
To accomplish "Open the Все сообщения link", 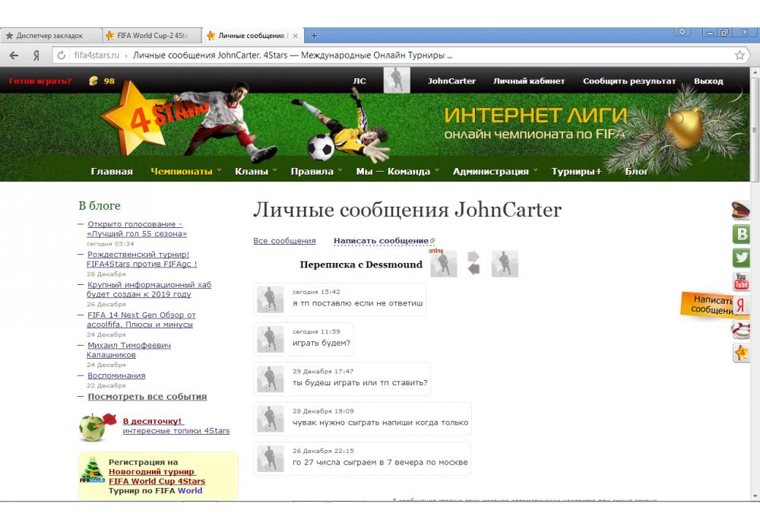I will tap(284, 241).
